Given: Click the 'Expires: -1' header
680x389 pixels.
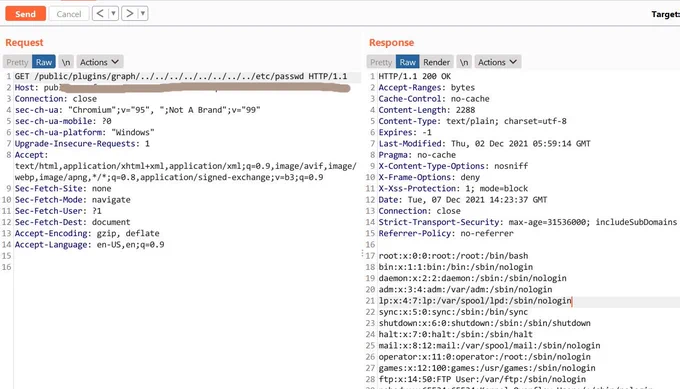Looking at the screenshot, I should [405, 133].
